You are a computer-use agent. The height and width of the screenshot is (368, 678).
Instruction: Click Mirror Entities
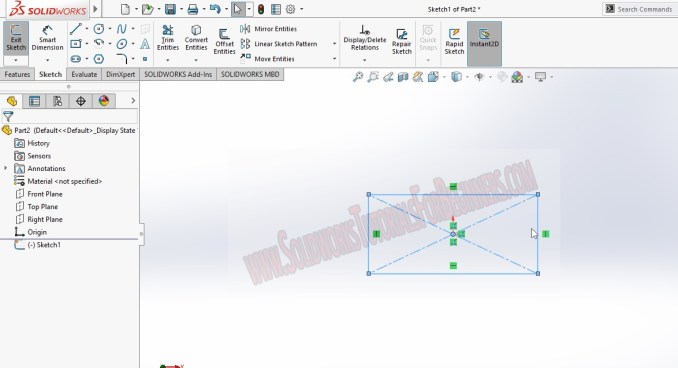click(x=269, y=29)
